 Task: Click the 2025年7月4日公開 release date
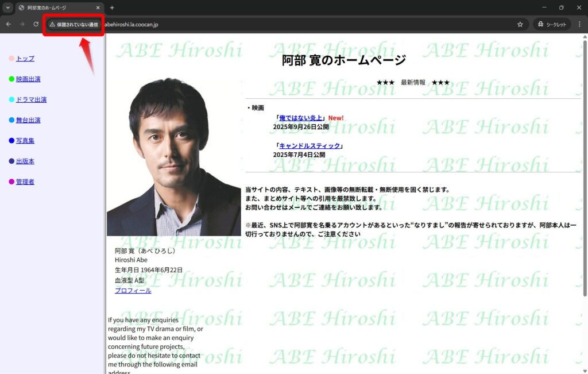[x=299, y=155]
